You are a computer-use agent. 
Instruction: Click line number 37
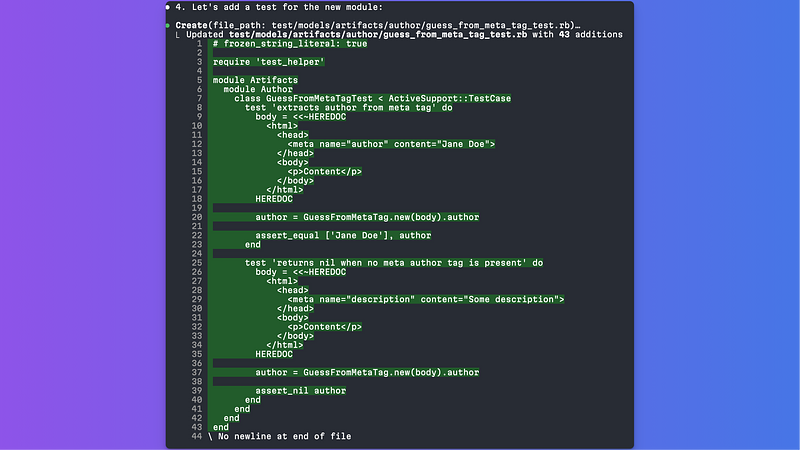[196, 372]
